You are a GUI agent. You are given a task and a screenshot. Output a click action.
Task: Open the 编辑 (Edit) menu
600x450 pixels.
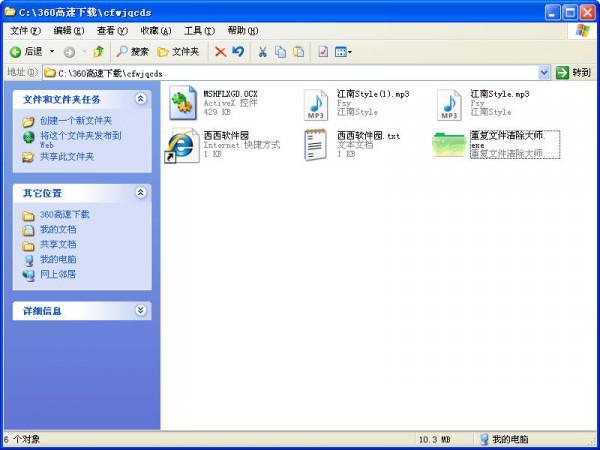click(x=69, y=31)
